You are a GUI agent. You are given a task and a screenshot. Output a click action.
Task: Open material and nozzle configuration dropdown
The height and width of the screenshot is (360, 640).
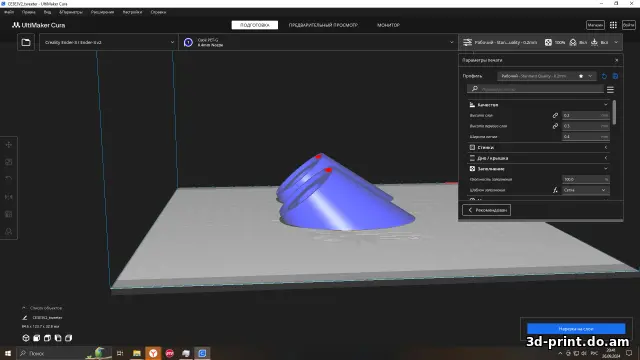[x=318, y=42]
